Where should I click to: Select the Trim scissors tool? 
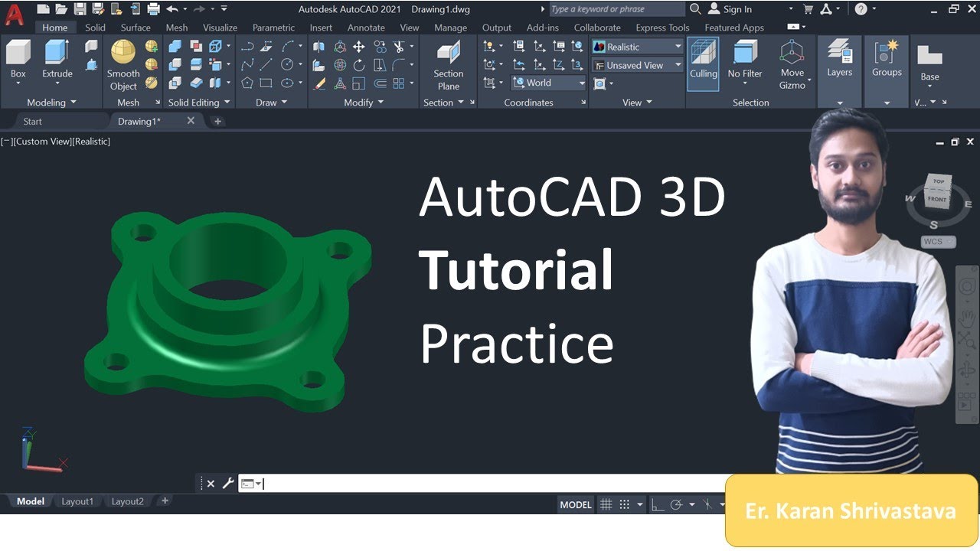[399, 47]
